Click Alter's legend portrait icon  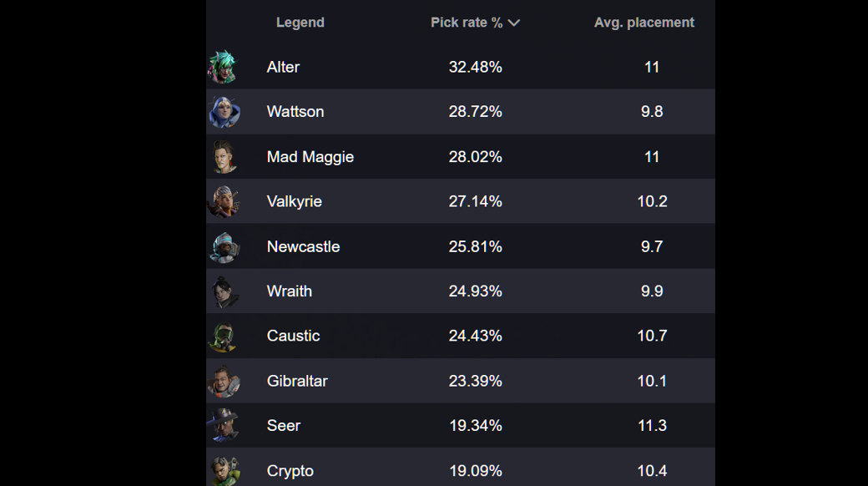(224, 68)
